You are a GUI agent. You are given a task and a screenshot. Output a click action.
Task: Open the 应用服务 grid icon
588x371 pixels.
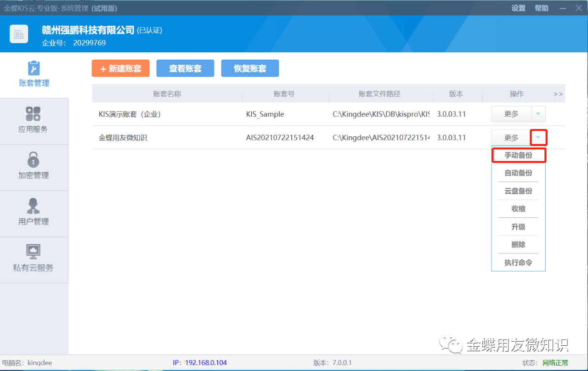pyautogui.click(x=33, y=114)
